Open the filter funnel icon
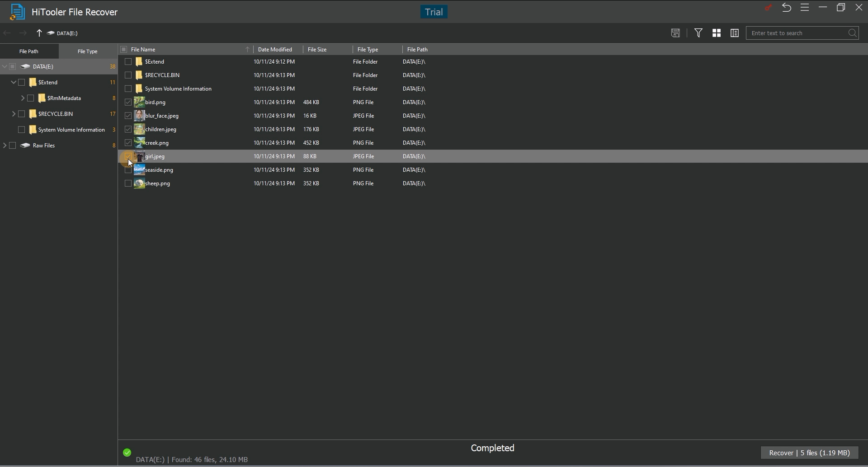This screenshot has width=868, height=467. (x=698, y=33)
